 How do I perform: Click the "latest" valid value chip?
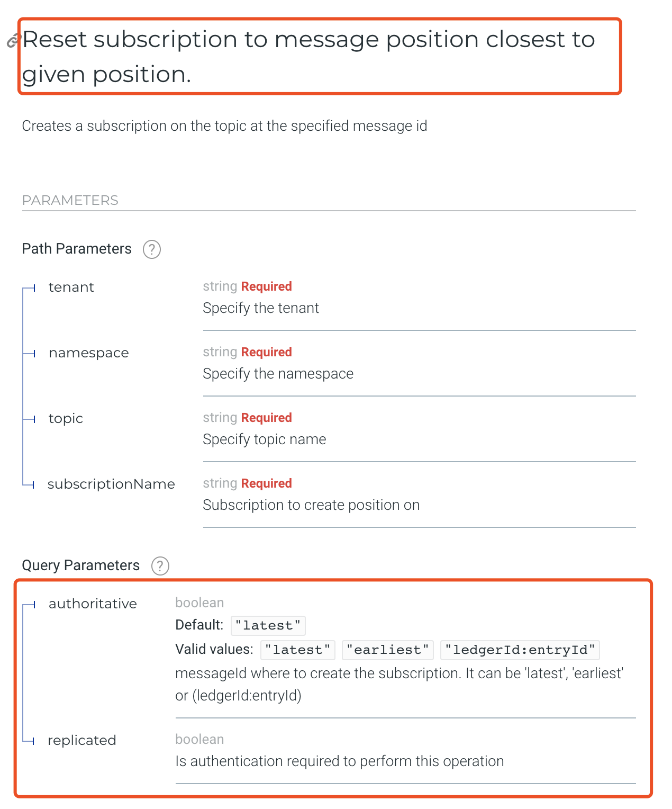[x=298, y=650]
